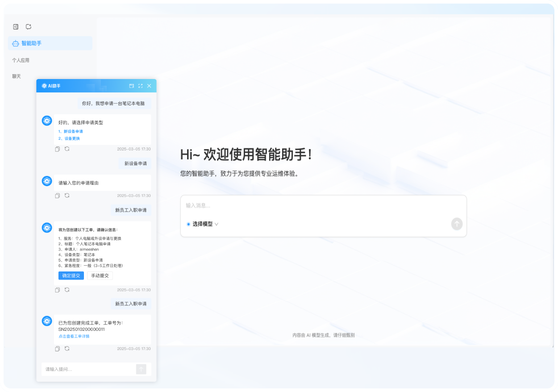Collapse the left sidebar using the panel icon
Image resolution: width=558 pixels, height=392 pixels.
click(x=16, y=27)
